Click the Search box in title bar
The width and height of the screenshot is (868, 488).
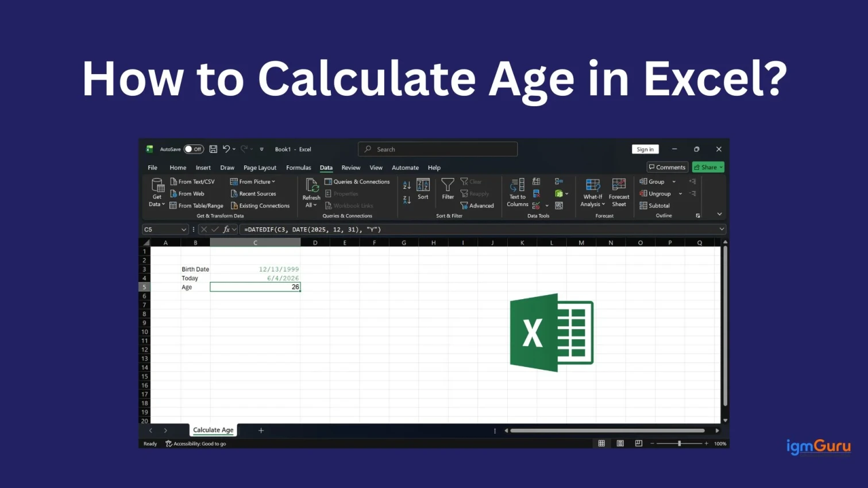[x=438, y=149]
